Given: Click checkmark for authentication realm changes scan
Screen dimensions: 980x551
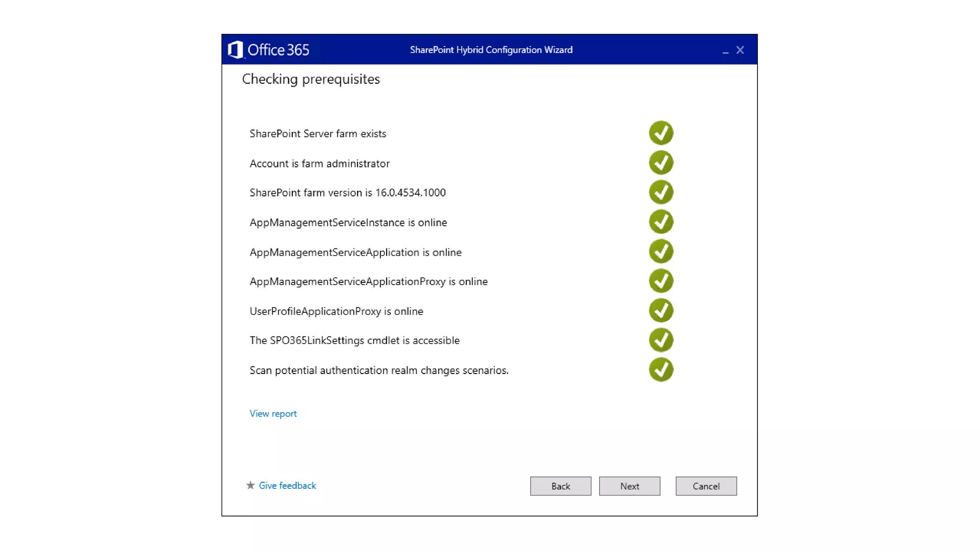Looking at the screenshot, I should pyautogui.click(x=661, y=370).
